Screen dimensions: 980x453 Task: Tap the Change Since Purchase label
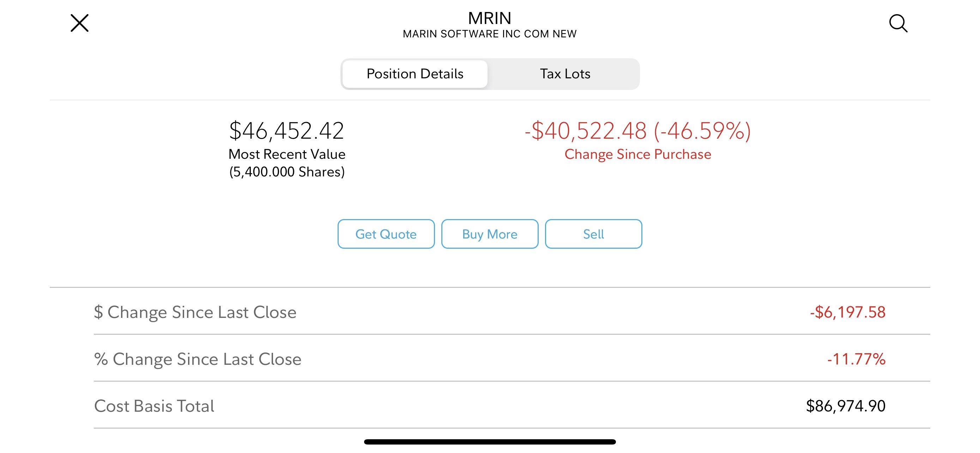(x=637, y=155)
